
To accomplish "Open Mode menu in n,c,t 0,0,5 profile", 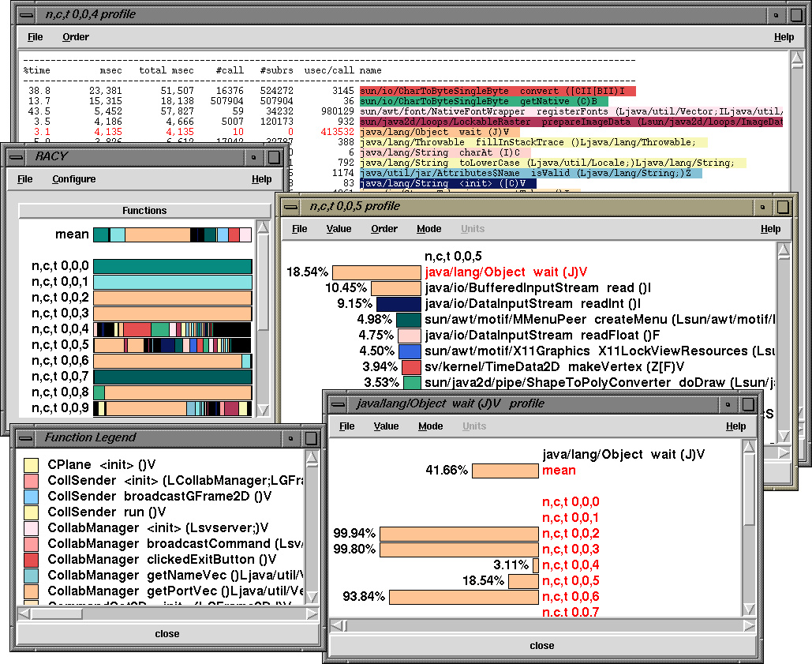I will tap(428, 229).
